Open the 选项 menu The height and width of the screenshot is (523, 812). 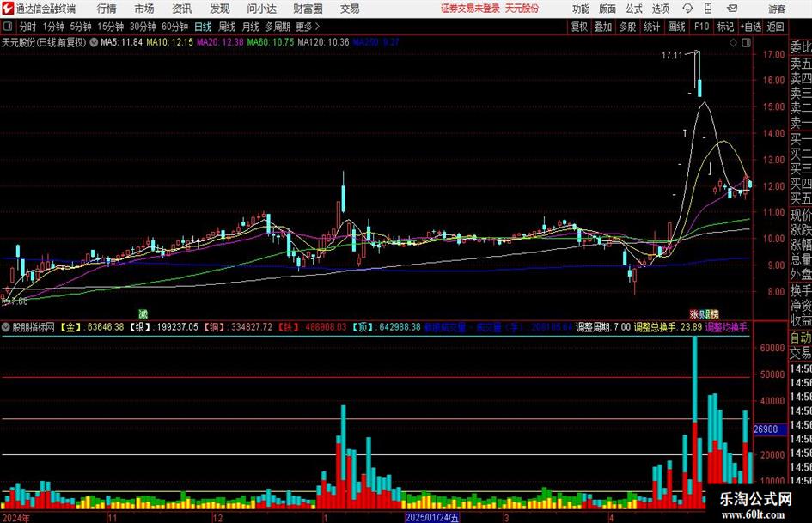tap(660, 9)
